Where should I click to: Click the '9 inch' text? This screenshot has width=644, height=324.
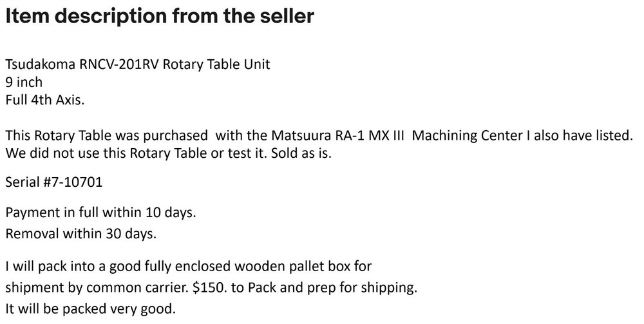point(24,82)
